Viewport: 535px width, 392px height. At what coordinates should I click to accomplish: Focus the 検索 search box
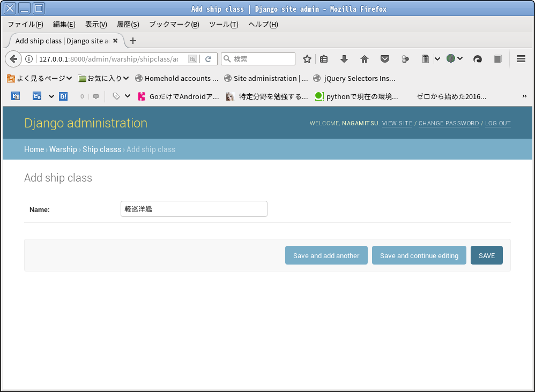[x=258, y=59]
